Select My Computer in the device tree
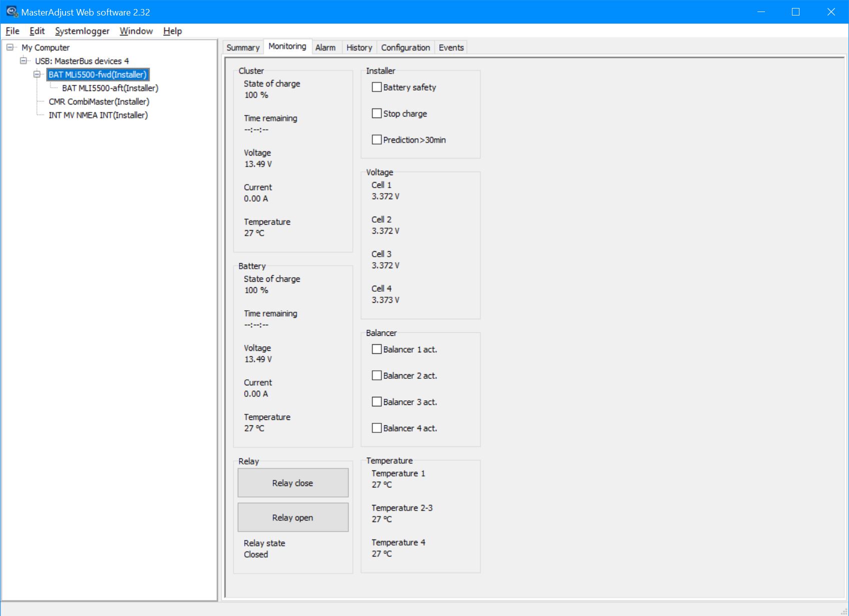849x616 pixels. point(46,48)
